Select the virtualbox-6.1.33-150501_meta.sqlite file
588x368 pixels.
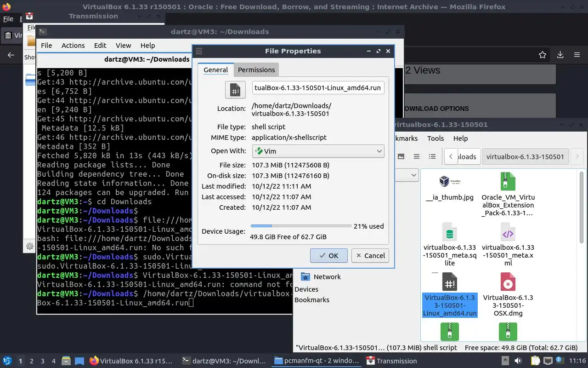click(450, 245)
